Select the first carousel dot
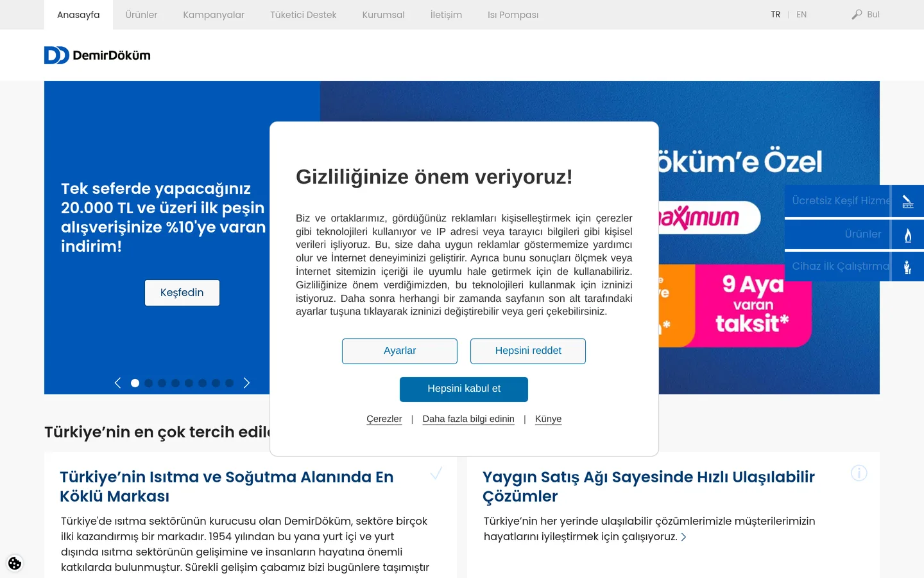This screenshot has height=578, width=924. pyautogui.click(x=135, y=383)
